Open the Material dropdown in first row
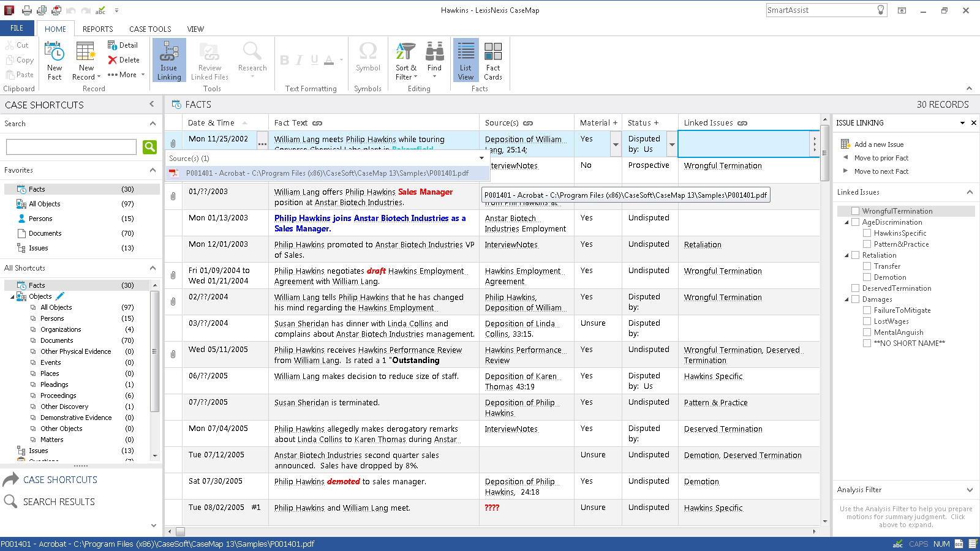This screenshot has width=980, height=551. (616, 144)
